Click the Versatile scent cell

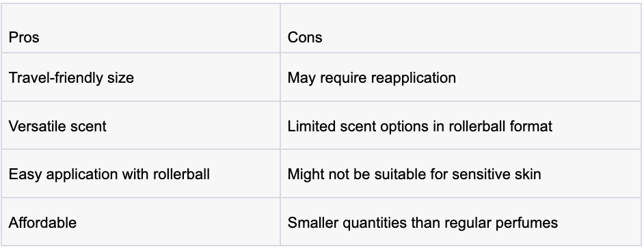click(x=141, y=125)
